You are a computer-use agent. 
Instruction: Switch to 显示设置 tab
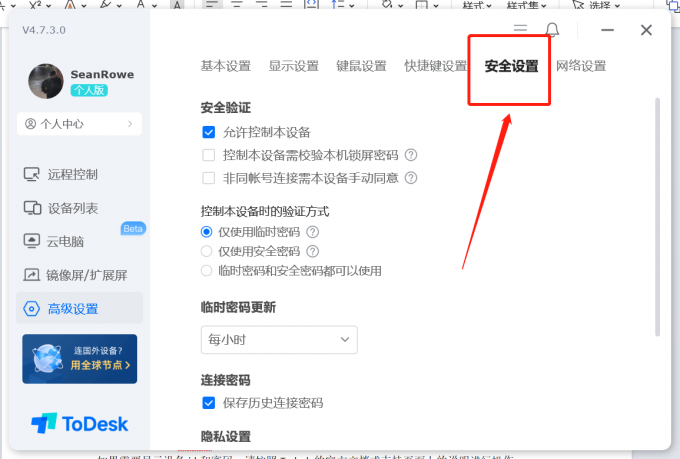click(294, 66)
